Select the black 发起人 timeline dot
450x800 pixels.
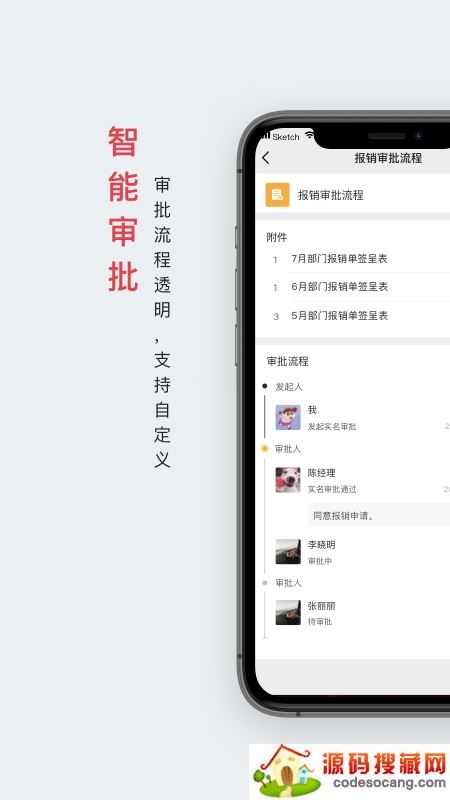[x=264, y=386]
